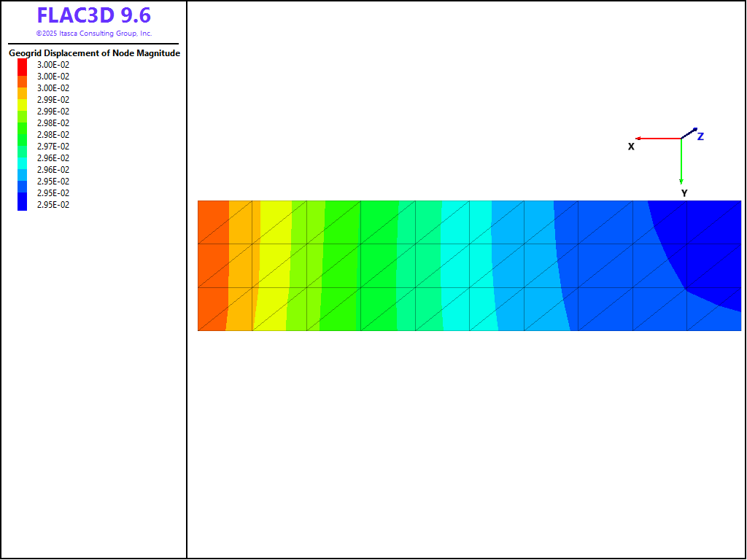Click the green Y axis arrow line

coord(681,160)
